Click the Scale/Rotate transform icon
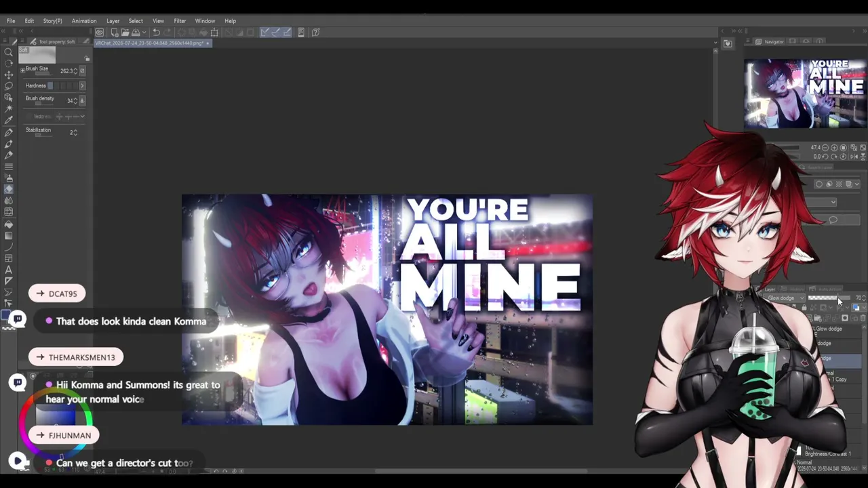Image resolution: width=868 pixels, height=488 pixels. (x=214, y=32)
